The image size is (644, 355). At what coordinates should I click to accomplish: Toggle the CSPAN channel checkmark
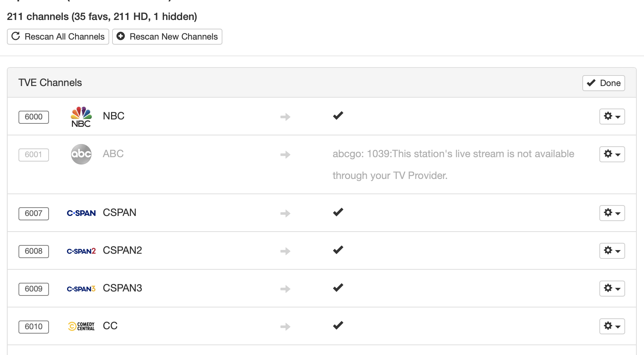tap(338, 212)
